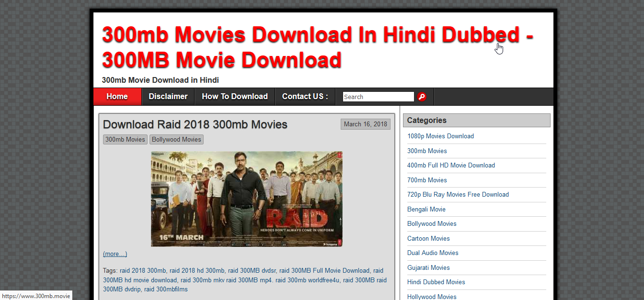The height and width of the screenshot is (300, 644).
Task: Open category 400mb Full HD Movie Download
Action: coord(451,165)
